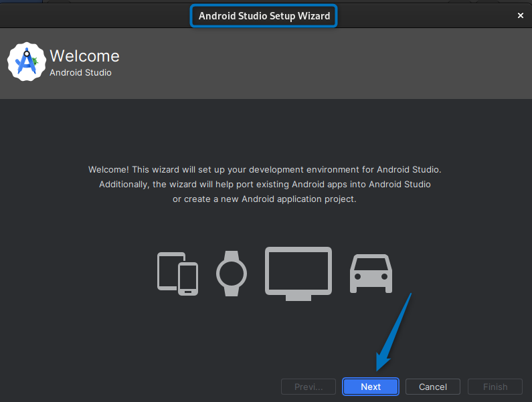Click the disabled Finish button
This screenshot has width=532, height=402.
tap(495, 387)
